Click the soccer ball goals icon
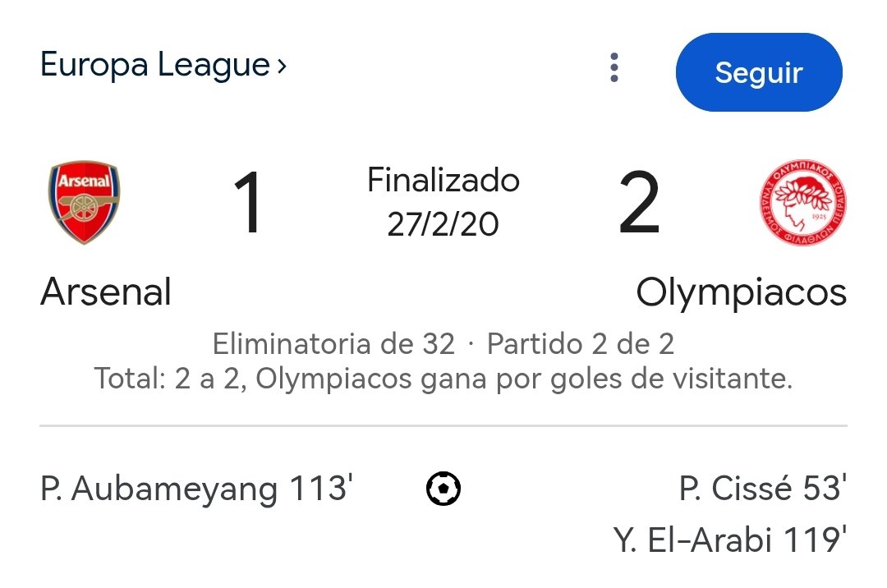The image size is (887, 588). pyautogui.click(x=443, y=489)
